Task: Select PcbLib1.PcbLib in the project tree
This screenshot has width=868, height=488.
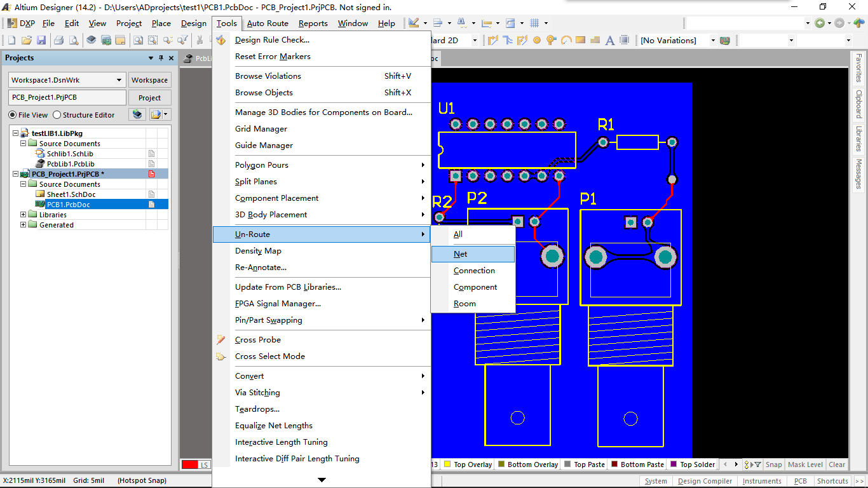Action: point(71,164)
